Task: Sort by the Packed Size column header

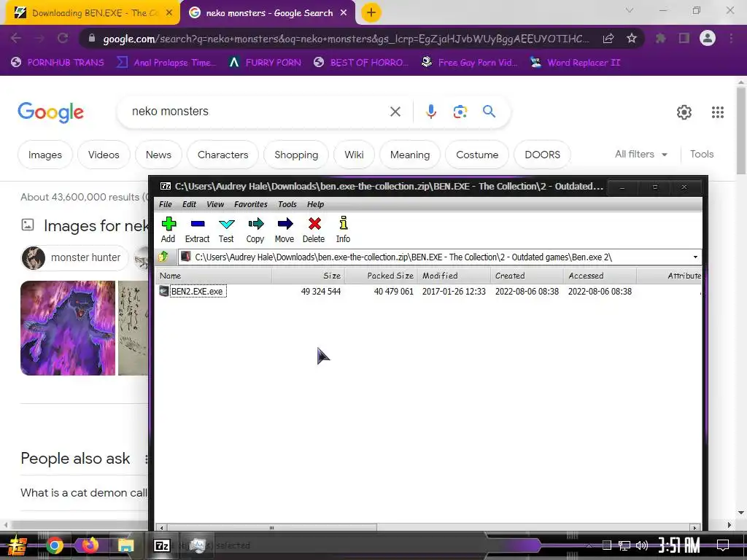Action: tap(381, 276)
